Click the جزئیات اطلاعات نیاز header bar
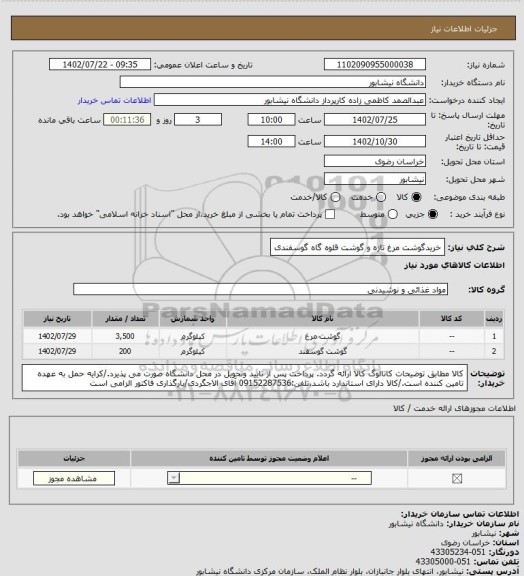Image resolution: width=524 pixels, height=576 pixels. (x=263, y=28)
